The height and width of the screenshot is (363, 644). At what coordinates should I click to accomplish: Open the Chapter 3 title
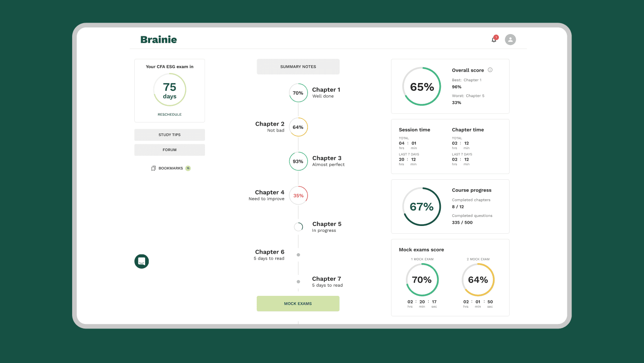(x=327, y=158)
